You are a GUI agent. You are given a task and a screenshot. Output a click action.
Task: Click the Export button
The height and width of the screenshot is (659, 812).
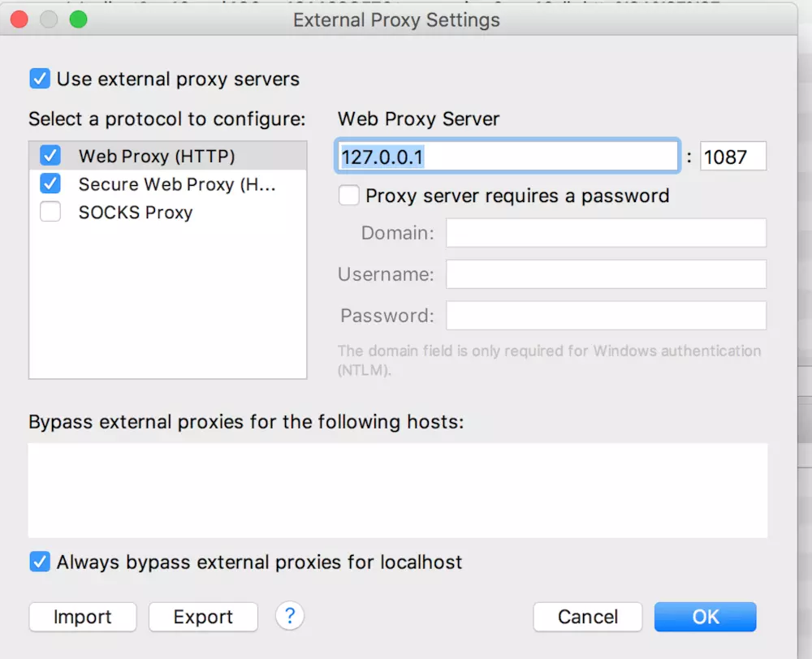(203, 617)
